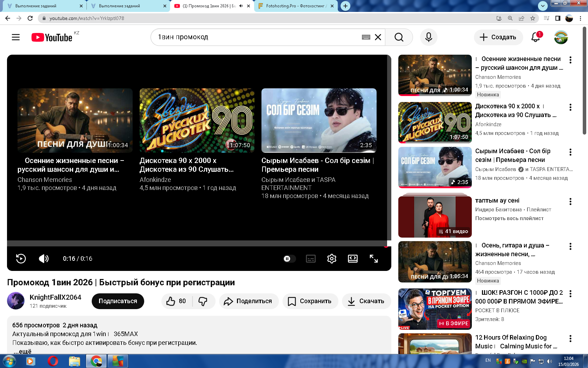Open the notifications bell
The image size is (588, 368).
[535, 37]
